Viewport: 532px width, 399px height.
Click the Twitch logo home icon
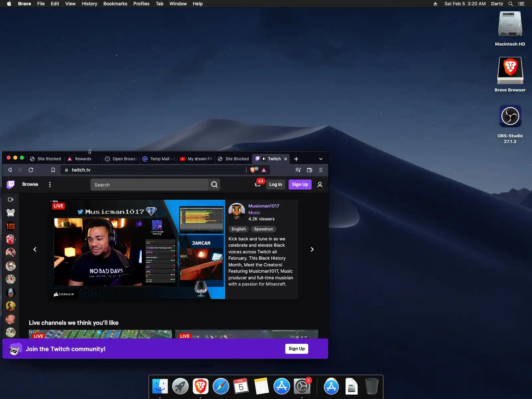(11, 185)
